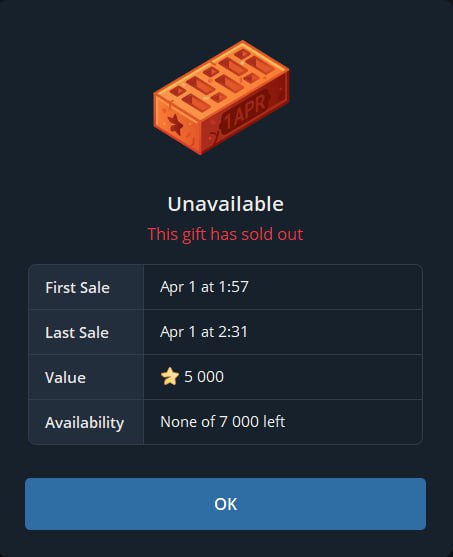
Task: Click the star emblem on brick's end face
Action: coord(175,125)
